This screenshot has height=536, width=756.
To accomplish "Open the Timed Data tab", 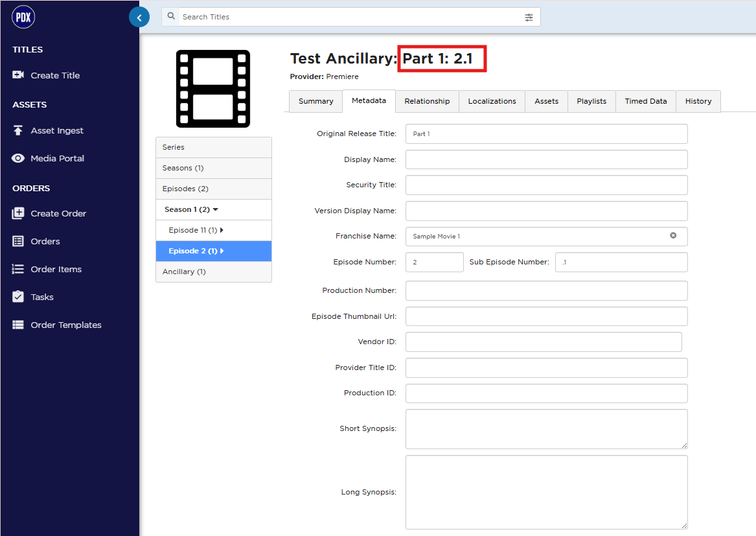I will (646, 101).
